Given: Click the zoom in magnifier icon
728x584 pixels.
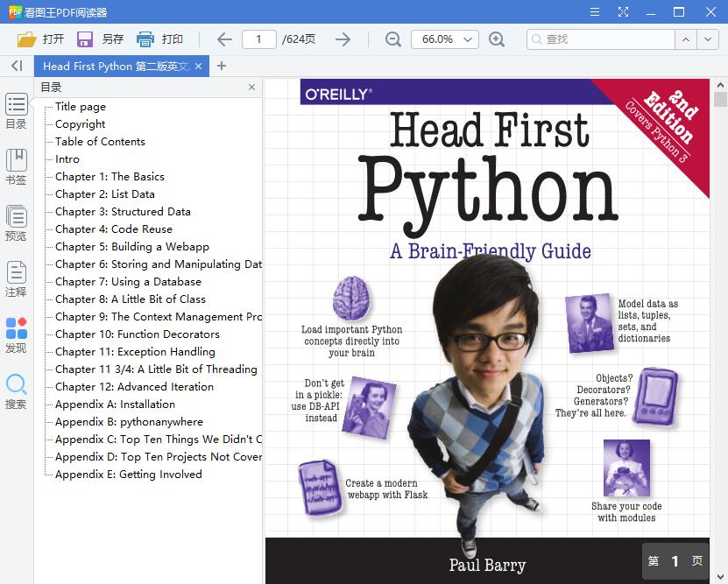Looking at the screenshot, I should [x=497, y=39].
